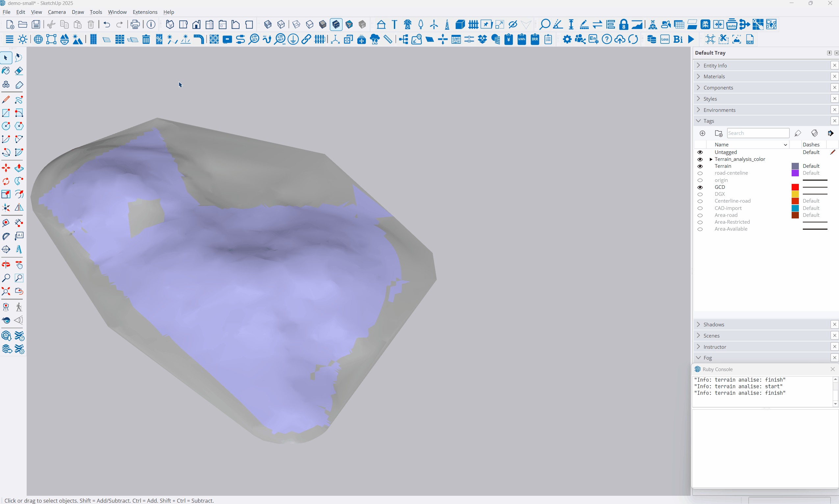
Task: Choose the Rotate tool
Action: [x=6, y=181]
